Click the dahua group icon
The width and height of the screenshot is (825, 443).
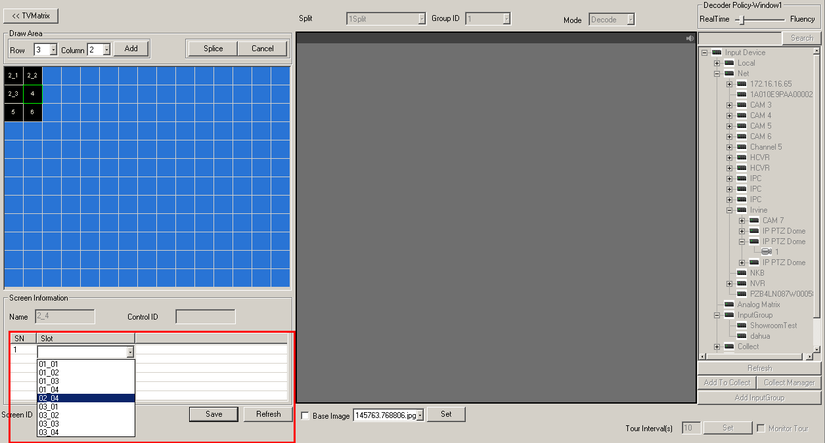[x=741, y=336]
